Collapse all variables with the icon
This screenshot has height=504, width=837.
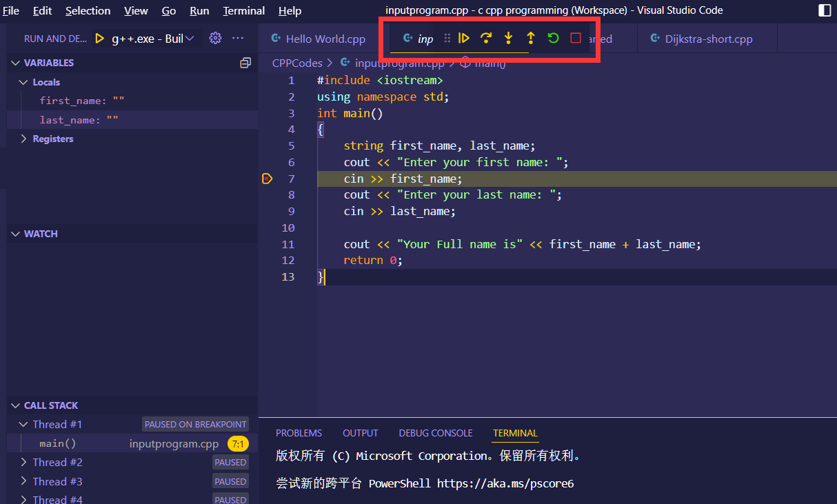point(245,63)
